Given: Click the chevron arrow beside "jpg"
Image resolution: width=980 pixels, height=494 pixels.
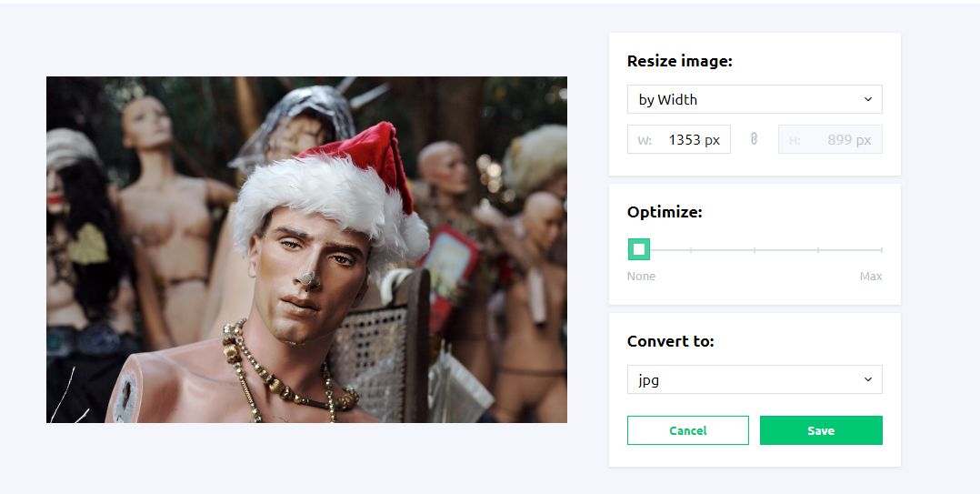Looking at the screenshot, I should [x=867, y=379].
